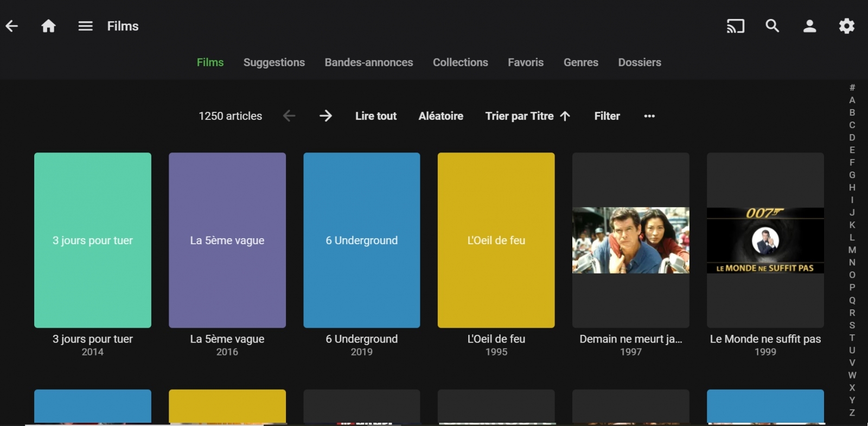The height and width of the screenshot is (426, 868).
Task: Click the search magnifier icon
Action: (772, 26)
